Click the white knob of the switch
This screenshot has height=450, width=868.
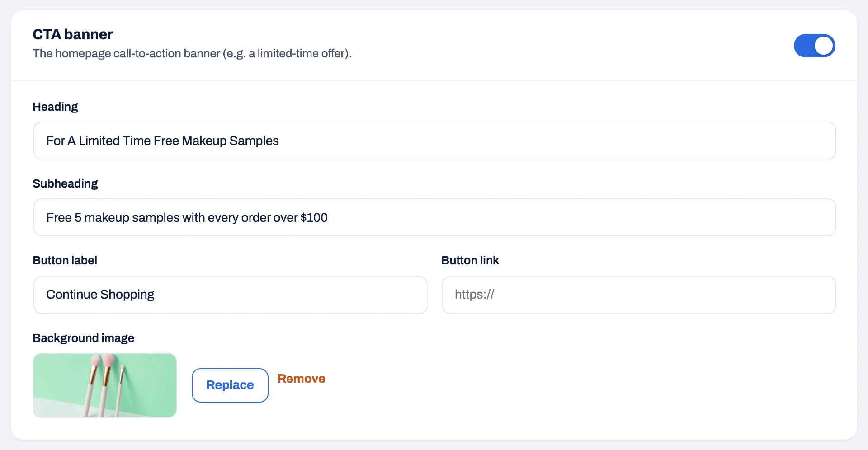(824, 46)
